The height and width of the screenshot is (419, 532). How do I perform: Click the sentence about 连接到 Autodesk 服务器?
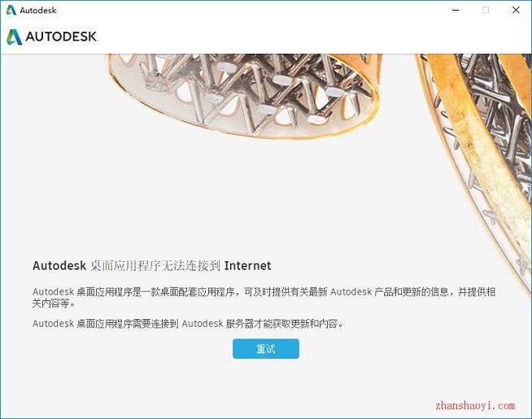point(188,324)
